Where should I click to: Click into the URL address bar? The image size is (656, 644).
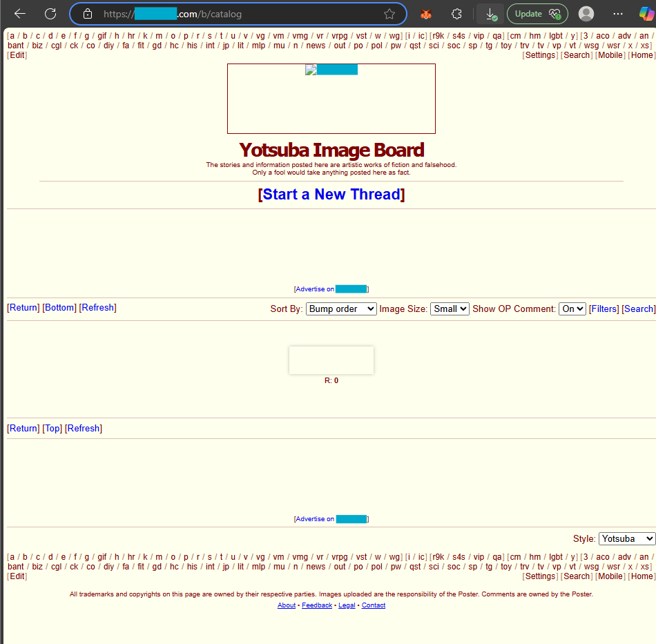tap(235, 14)
